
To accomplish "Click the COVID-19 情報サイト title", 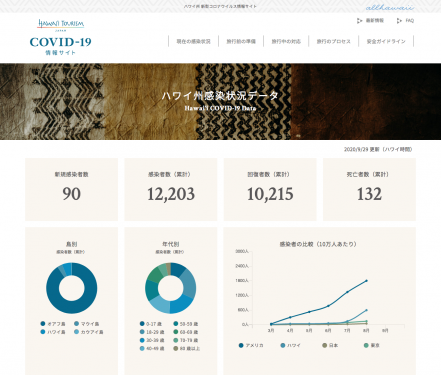I will click(61, 45).
